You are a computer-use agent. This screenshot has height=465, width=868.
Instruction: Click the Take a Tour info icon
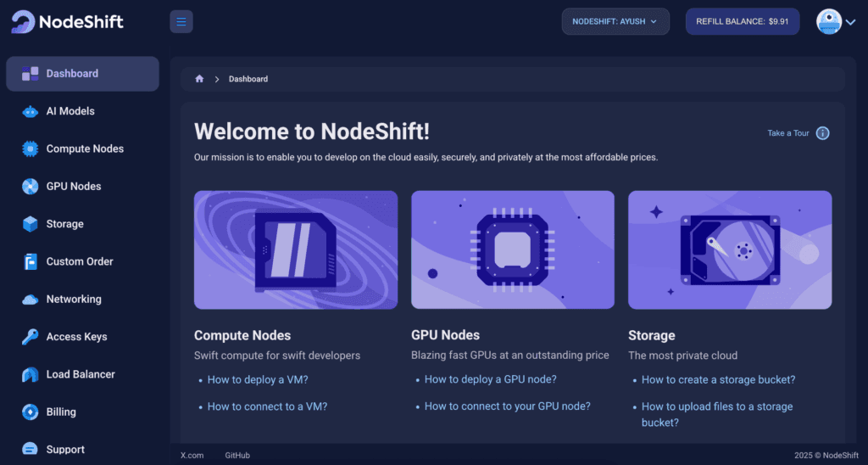(822, 133)
